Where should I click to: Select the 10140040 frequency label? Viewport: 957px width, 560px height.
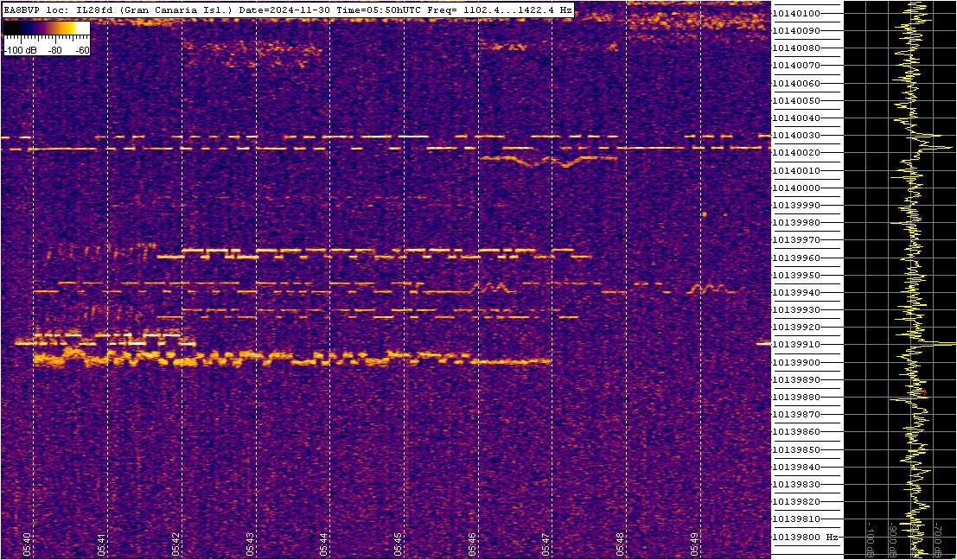[x=796, y=118]
